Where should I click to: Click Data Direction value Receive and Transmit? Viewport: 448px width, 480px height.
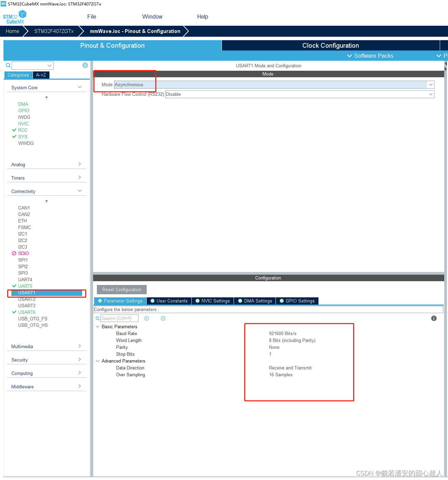290,368
